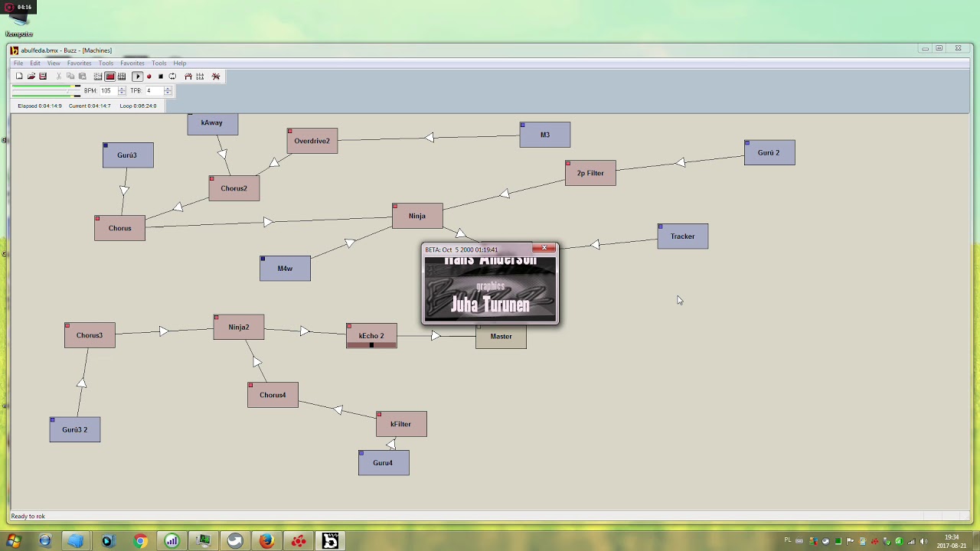Click the red Record button
The height and width of the screenshot is (551, 980).
pos(149,77)
